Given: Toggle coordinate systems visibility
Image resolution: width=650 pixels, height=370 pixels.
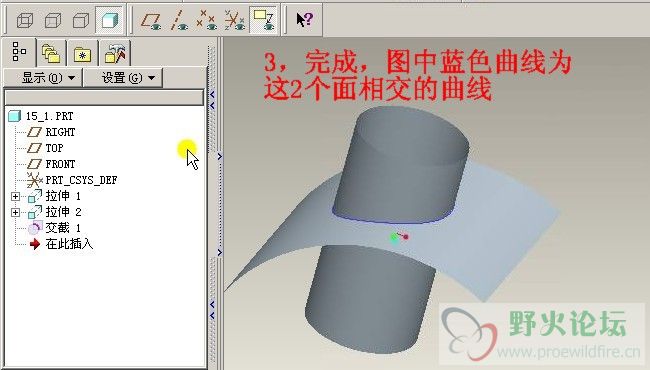Looking at the screenshot, I should (235, 20).
